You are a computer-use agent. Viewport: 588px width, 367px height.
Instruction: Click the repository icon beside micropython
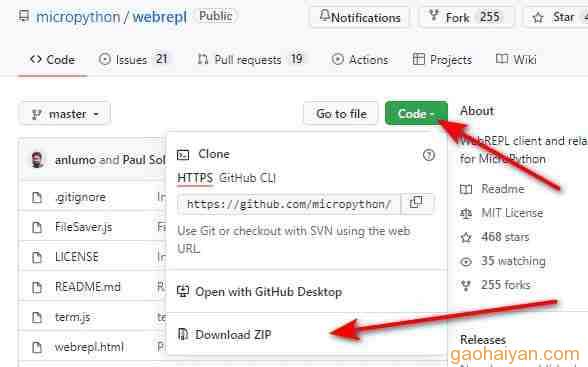pyautogui.click(x=24, y=16)
